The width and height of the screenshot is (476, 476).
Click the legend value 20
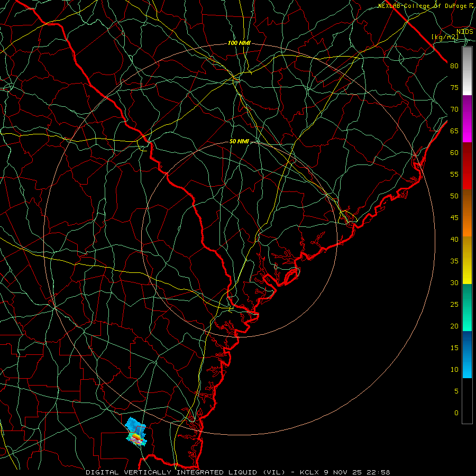(454, 326)
